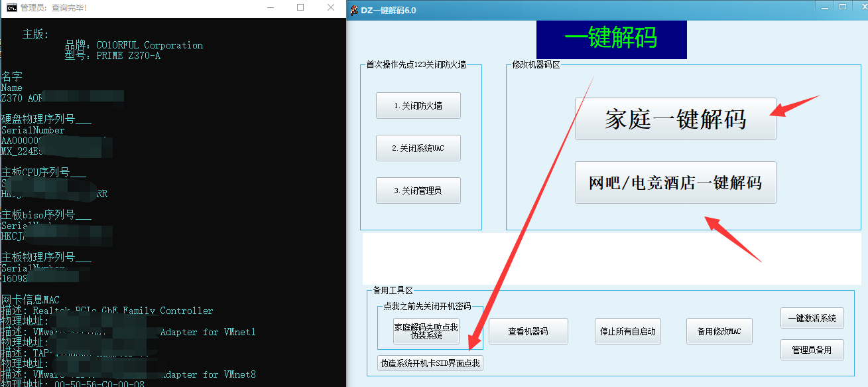Click 备用修改MAC button
The width and height of the screenshot is (868, 387).
click(x=719, y=331)
